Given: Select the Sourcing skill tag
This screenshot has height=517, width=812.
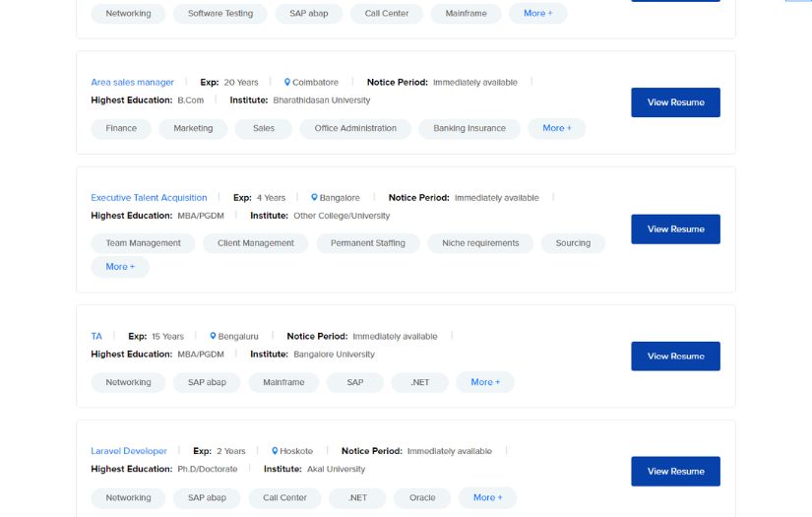Looking at the screenshot, I should pyautogui.click(x=573, y=243).
